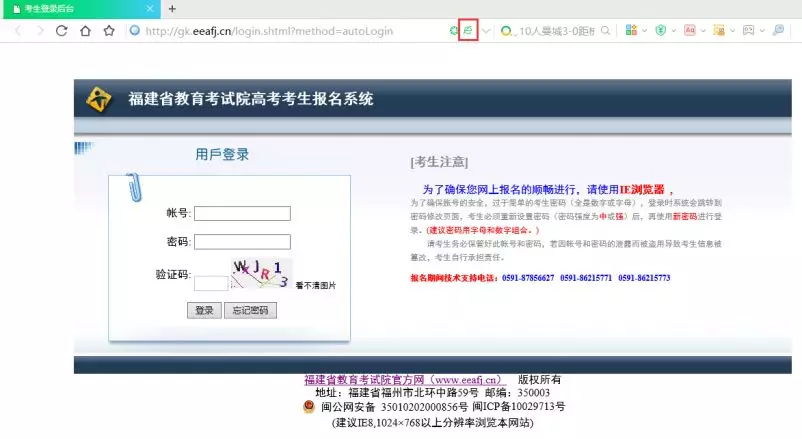
Task: Click the address bar URL gk.eeafj.cn
Action: pos(269,31)
